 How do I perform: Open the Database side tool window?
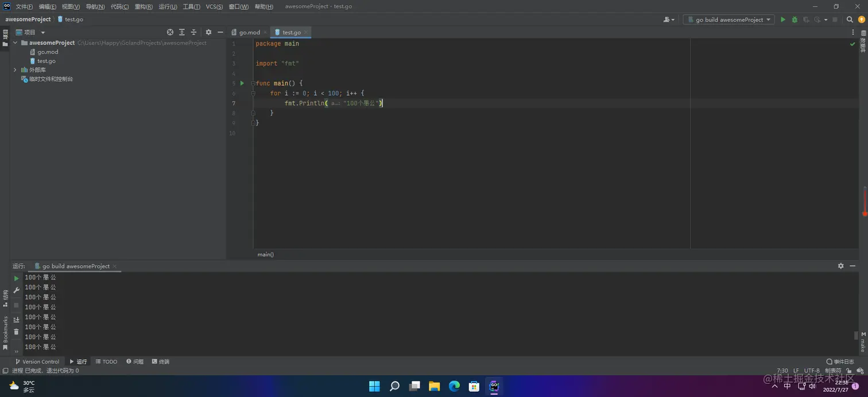click(863, 41)
